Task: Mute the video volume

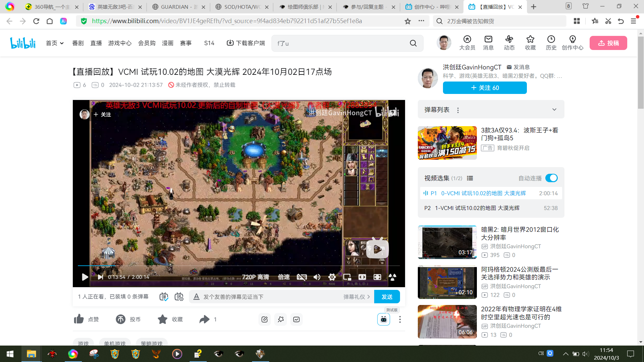Action: tap(317, 277)
